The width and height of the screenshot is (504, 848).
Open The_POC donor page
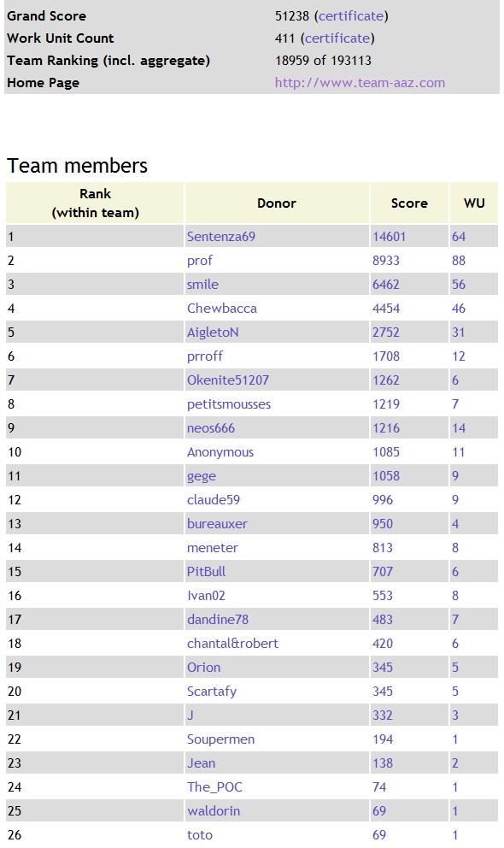point(214,787)
